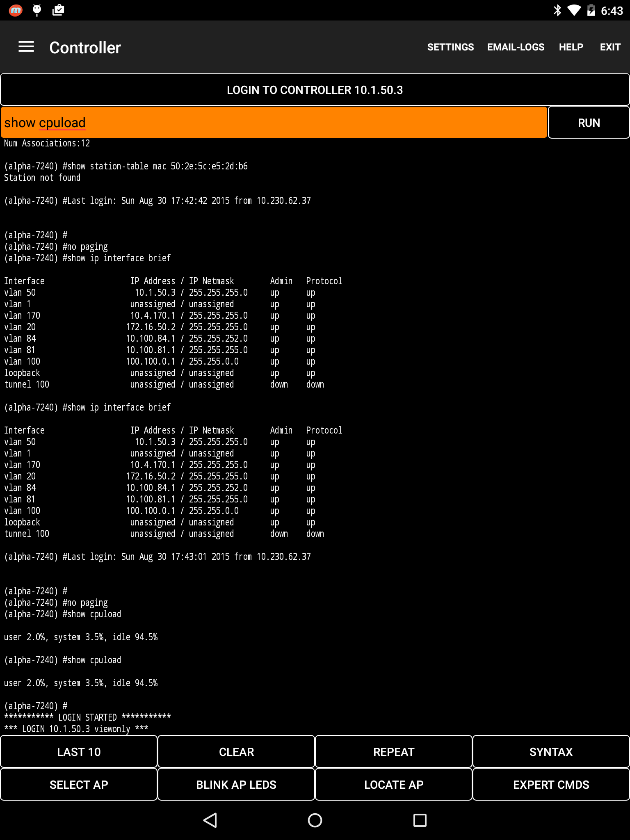Tap the clipboard-check notification icon
The height and width of the screenshot is (840, 630).
pyautogui.click(x=58, y=10)
